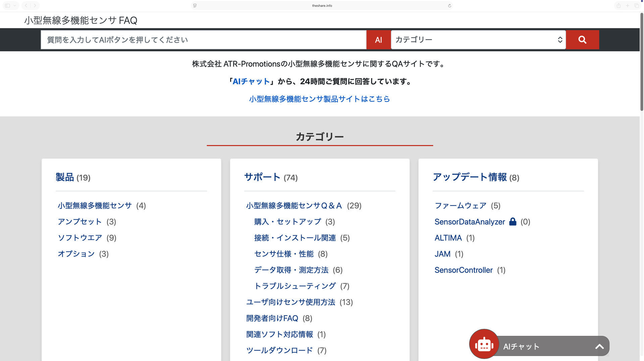
Task: Open 接続・インストール関連 subcategory
Action: tap(295, 238)
